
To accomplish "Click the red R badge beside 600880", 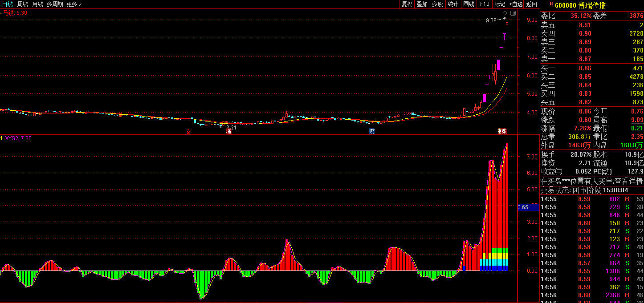I will click(x=551, y=4).
